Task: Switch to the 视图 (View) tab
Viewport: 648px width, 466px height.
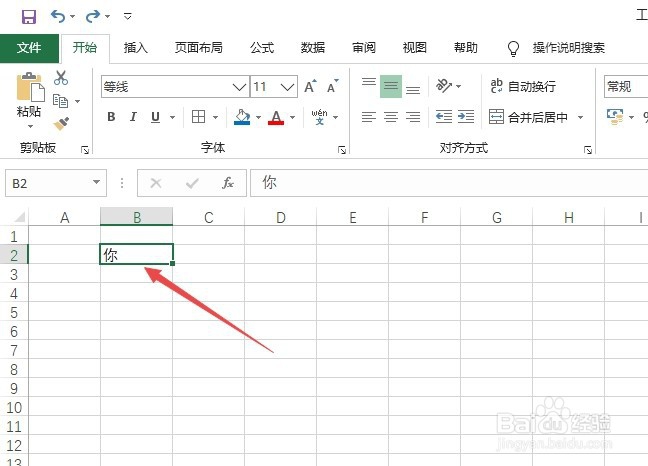Action: [x=415, y=48]
